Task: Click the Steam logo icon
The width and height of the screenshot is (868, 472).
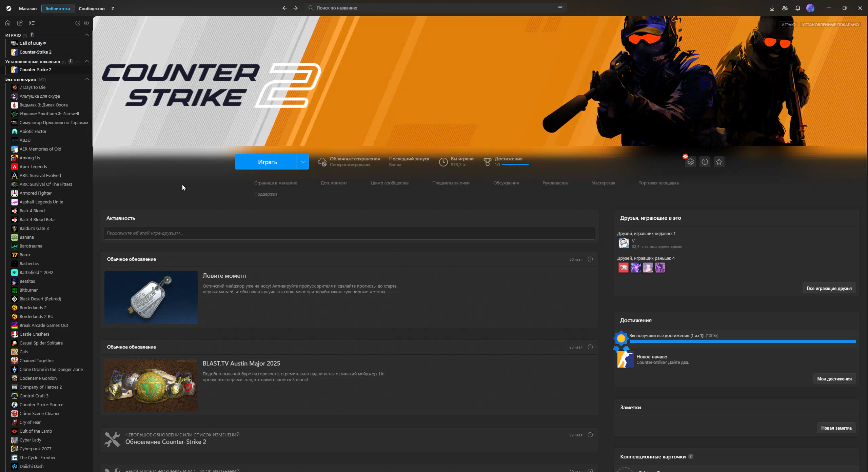Action: coord(9,8)
